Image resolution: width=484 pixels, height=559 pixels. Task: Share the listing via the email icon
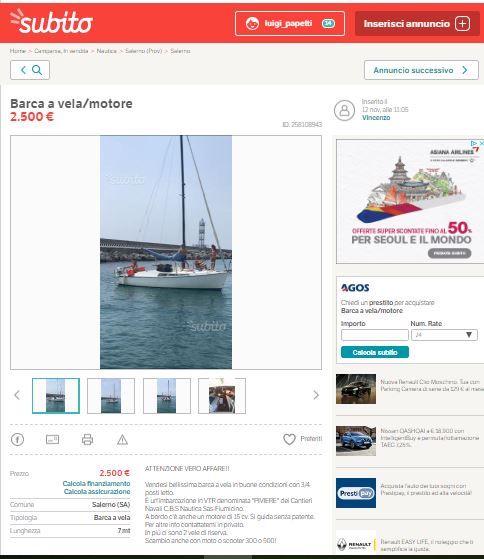[x=52, y=440]
